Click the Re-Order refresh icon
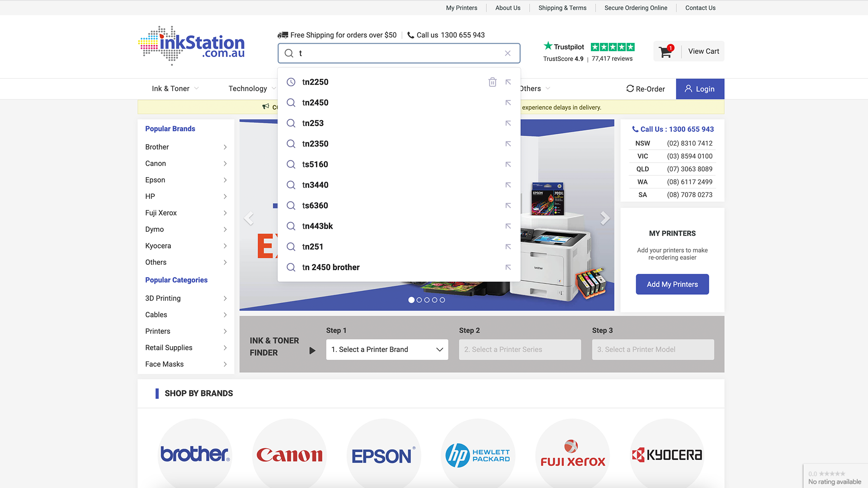 point(630,89)
